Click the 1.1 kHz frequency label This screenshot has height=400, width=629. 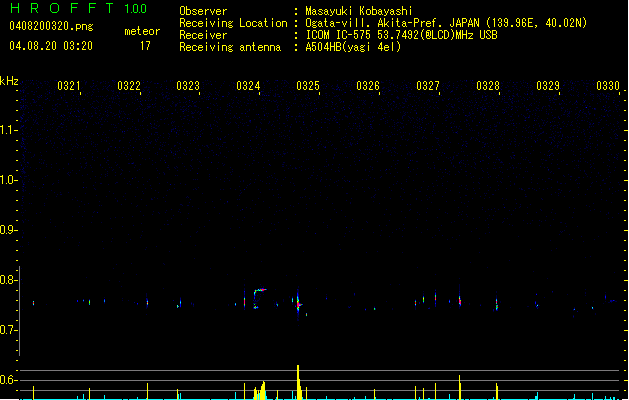[8, 130]
